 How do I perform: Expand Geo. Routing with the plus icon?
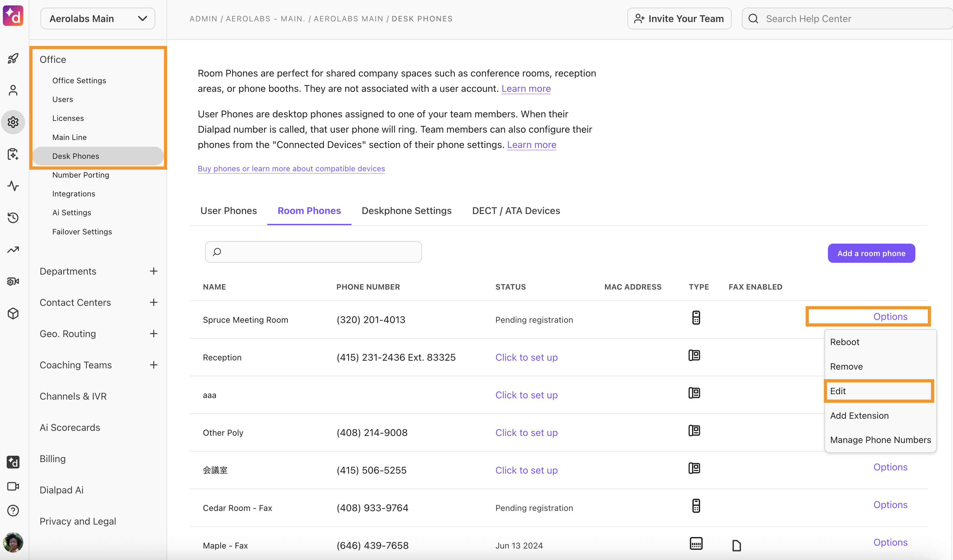pyautogui.click(x=153, y=334)
